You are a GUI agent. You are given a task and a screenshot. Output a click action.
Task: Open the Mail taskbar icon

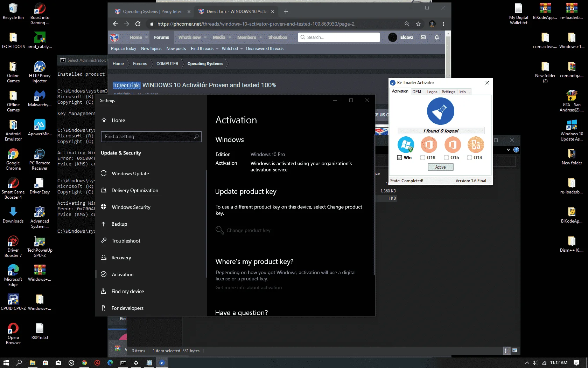pyautogui.click(x=58, y=363)
